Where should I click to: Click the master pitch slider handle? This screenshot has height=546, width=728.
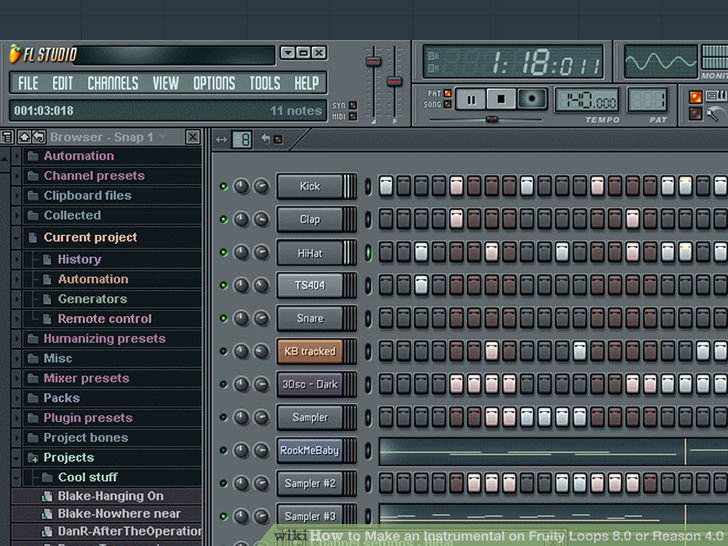pyautogui.click(x=395, y=81)
